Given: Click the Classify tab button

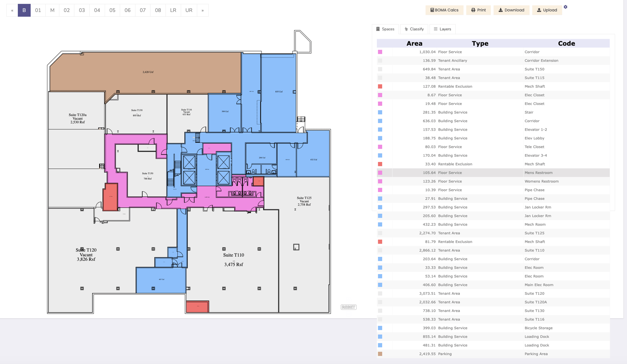Looking at the screenshot, I should [x=414, y=29].
